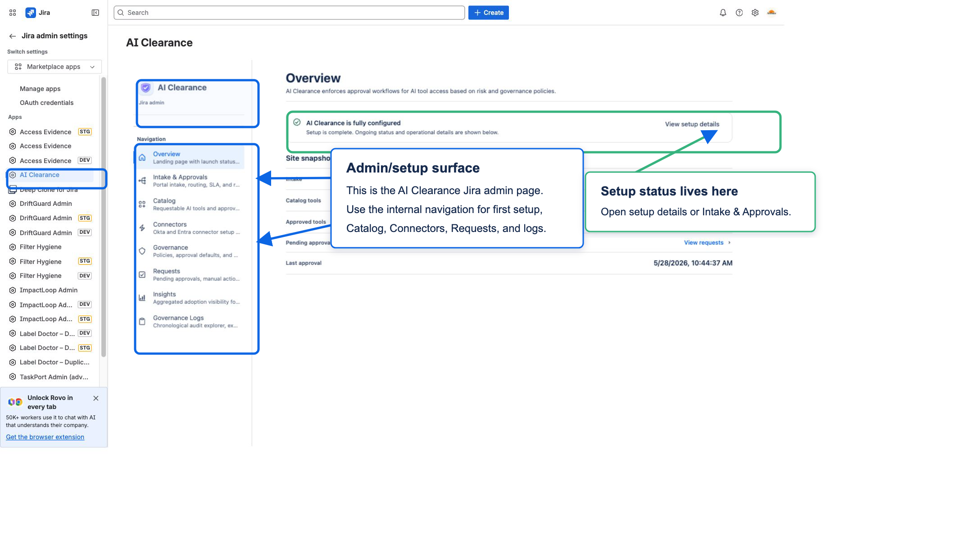This screenshot has height=559, width=980.
Task: Collapse the sidebar with the panel icon
Action: pyautogui.click(x=95, y=13)
